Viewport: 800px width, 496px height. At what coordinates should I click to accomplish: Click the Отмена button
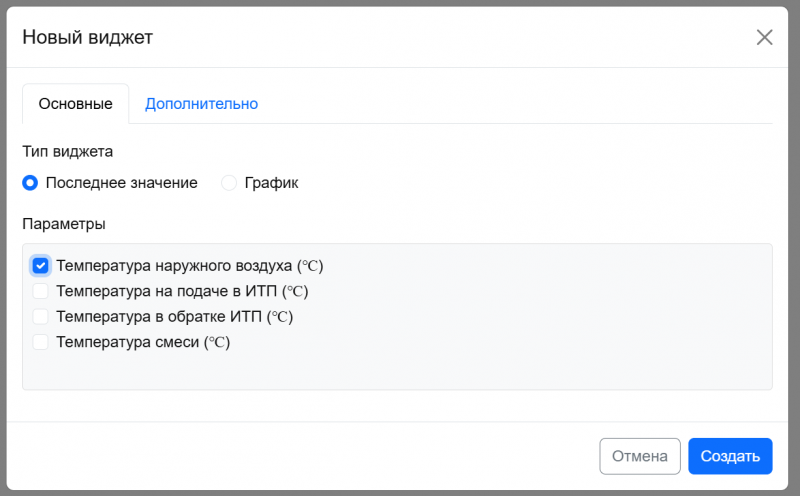640,456
